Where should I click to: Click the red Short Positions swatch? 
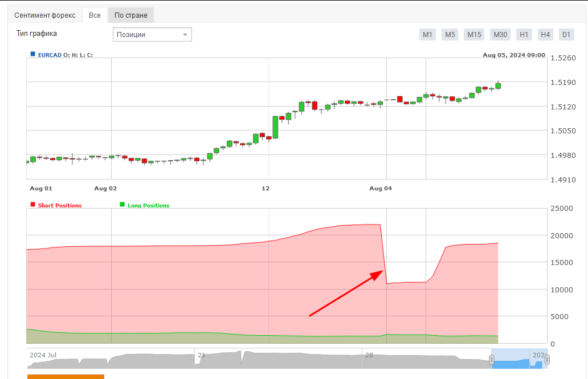click(32, 205)
